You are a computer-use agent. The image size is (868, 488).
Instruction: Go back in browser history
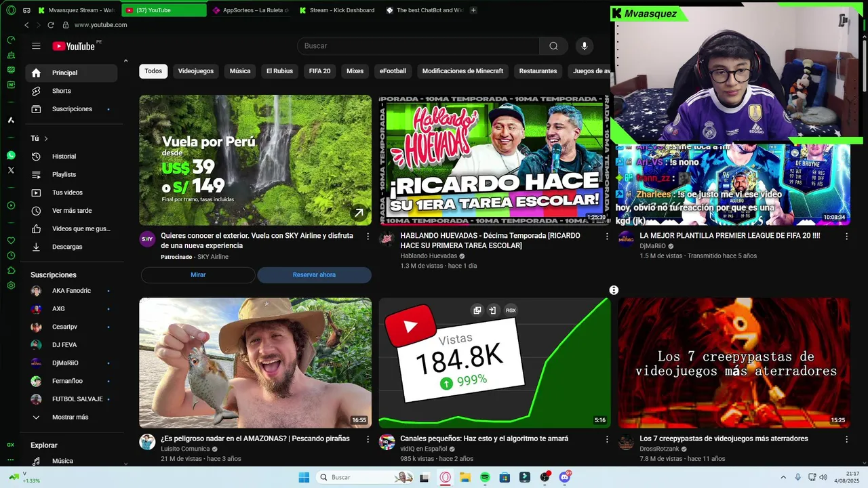tap(26, 25)
